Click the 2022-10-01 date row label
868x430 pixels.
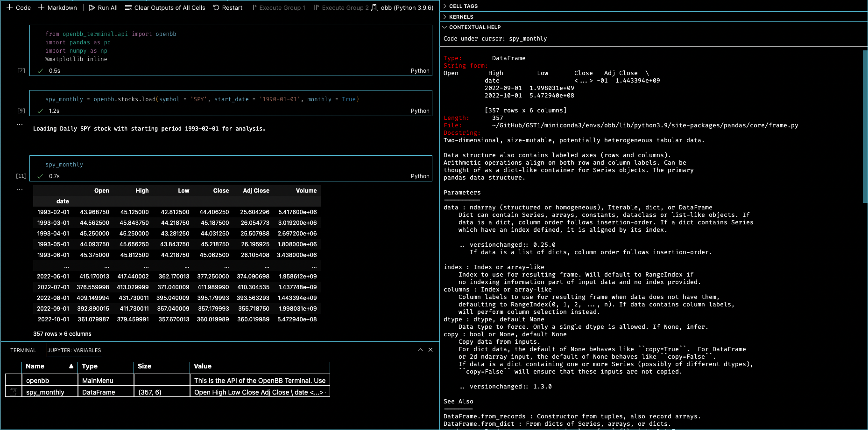[x=53, y=319]
